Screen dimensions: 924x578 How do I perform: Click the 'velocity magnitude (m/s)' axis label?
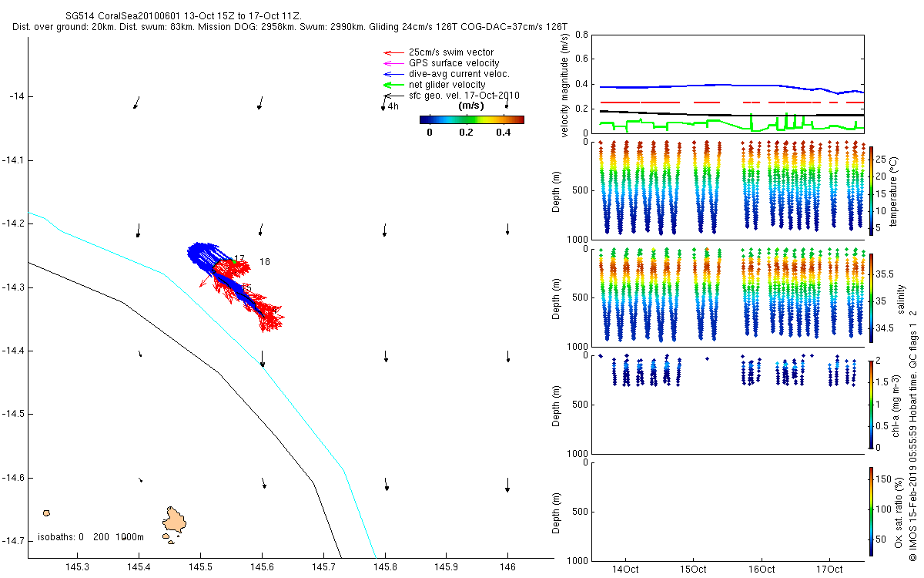[565, 85]
